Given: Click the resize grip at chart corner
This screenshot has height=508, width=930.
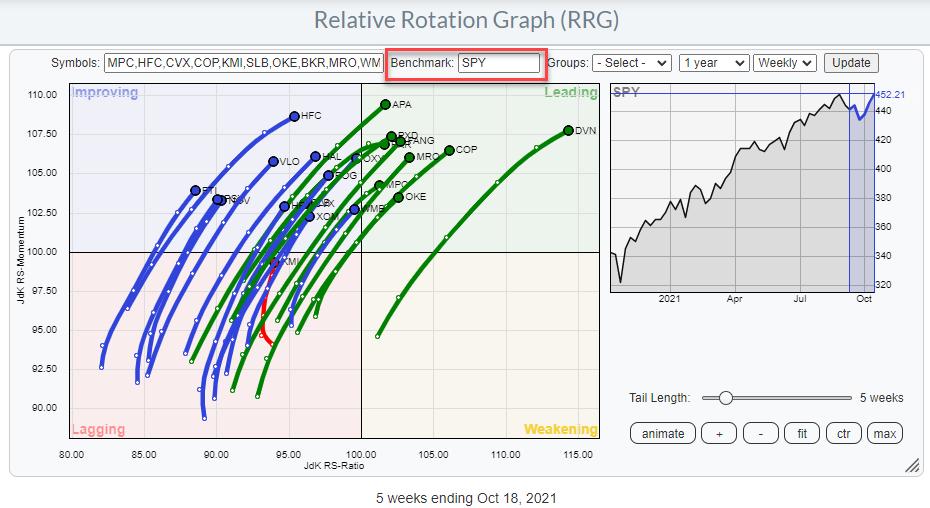Looking at the screenshot, I should (912, 465).
